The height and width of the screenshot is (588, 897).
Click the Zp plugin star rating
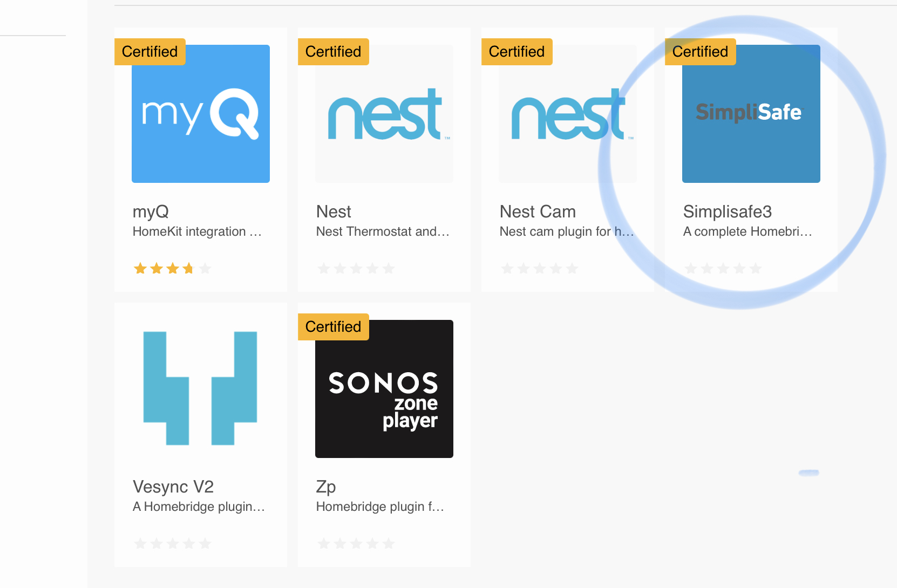coord(356,543)
